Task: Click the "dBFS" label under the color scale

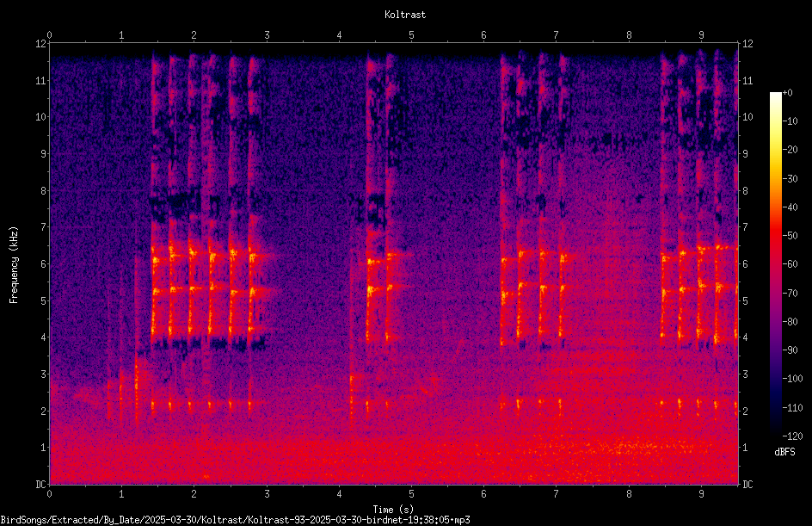Action: [x=784, y=452]
